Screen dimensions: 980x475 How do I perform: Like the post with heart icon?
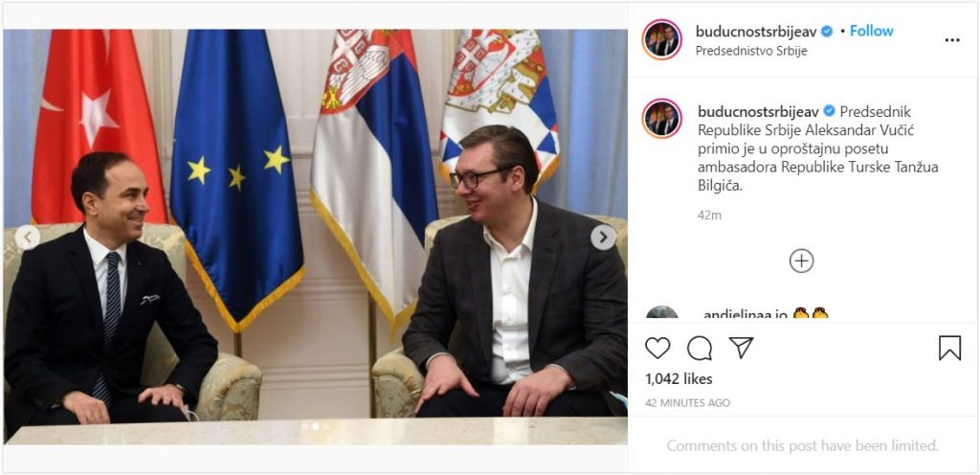coord(657,349)
